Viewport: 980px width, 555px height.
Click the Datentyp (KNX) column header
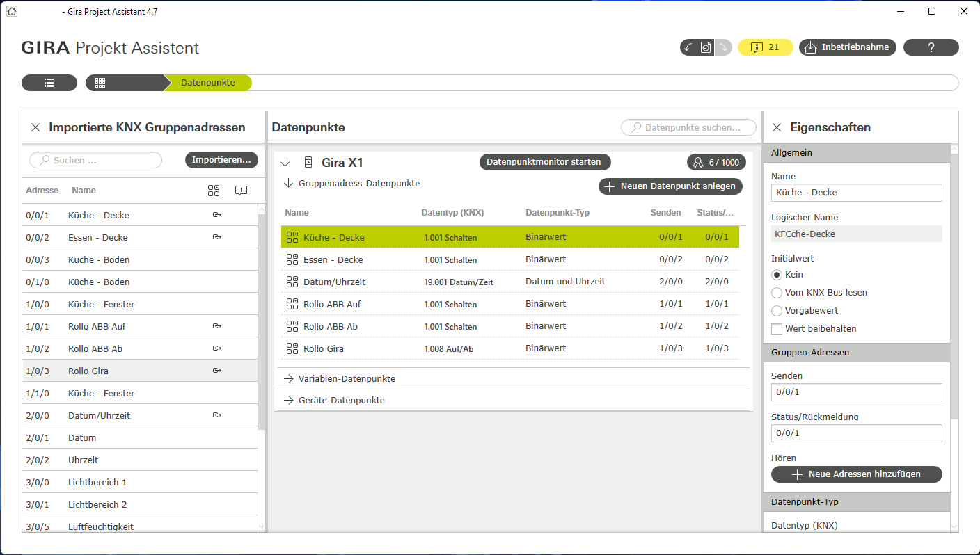click(452, 213)
